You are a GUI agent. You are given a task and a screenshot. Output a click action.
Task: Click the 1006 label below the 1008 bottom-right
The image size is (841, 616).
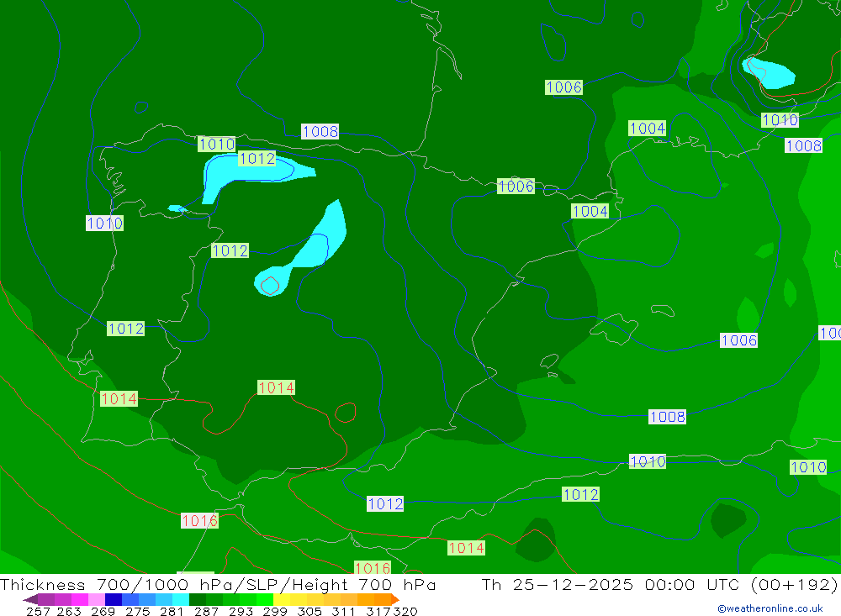coord(738,340)
